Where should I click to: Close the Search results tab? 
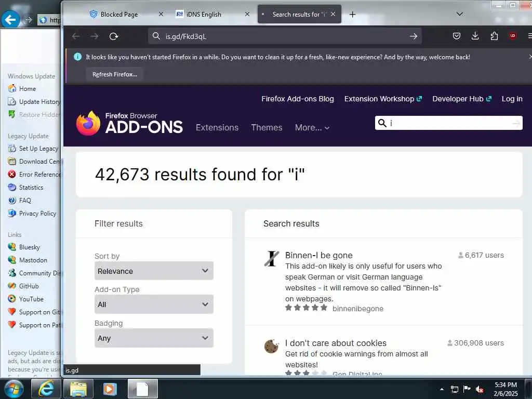coord(333,14)
